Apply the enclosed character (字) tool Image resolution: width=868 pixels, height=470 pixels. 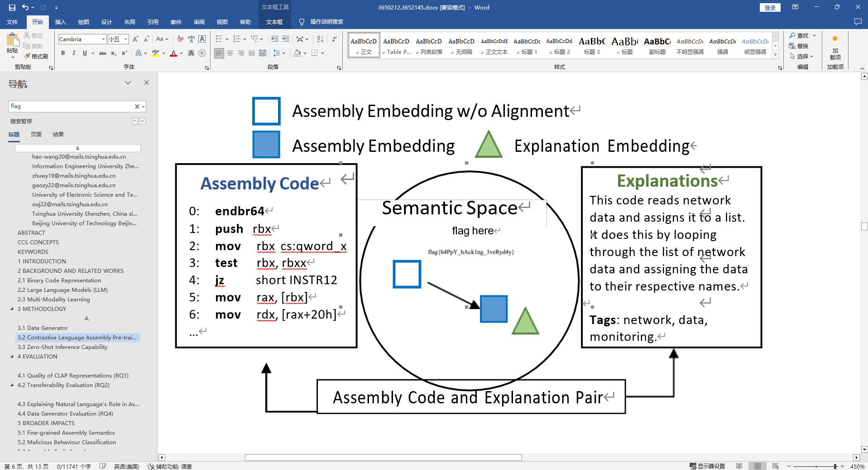tap(202, 53)
